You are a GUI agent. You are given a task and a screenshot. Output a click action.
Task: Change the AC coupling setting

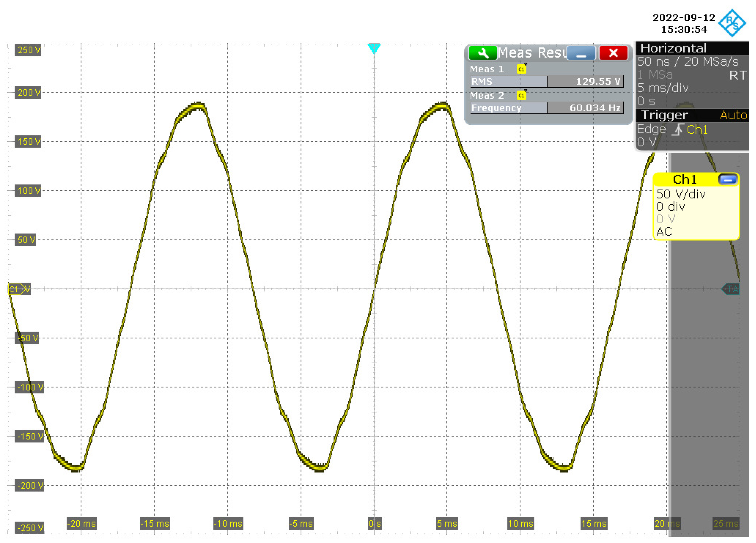coord(664,232)
